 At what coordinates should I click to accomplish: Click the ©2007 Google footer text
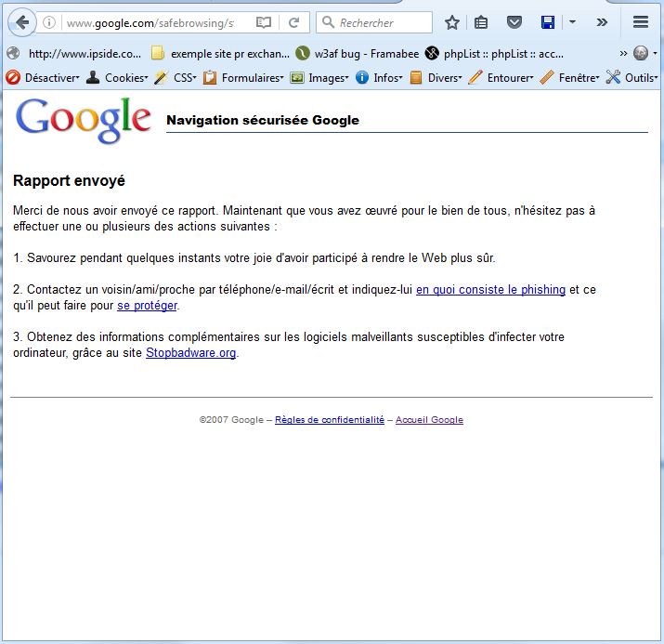pyautogui.click(x=231, y=419)
